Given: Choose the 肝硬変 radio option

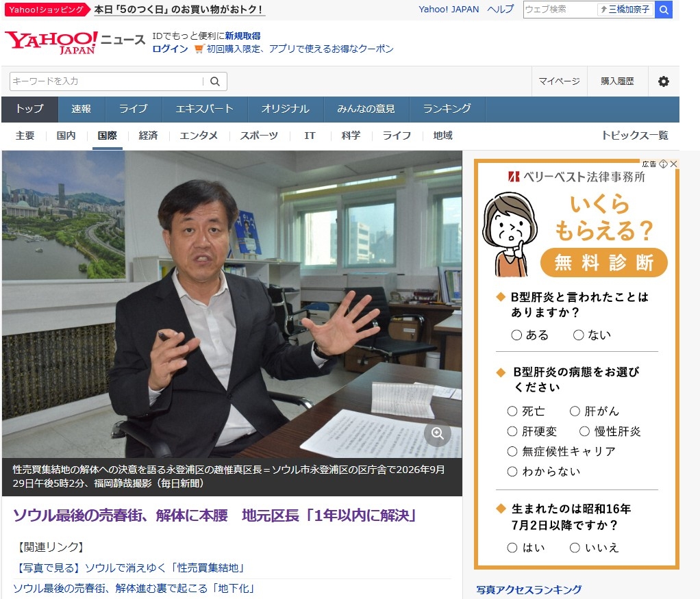Looking at the screenshot, I should [512, 431].
